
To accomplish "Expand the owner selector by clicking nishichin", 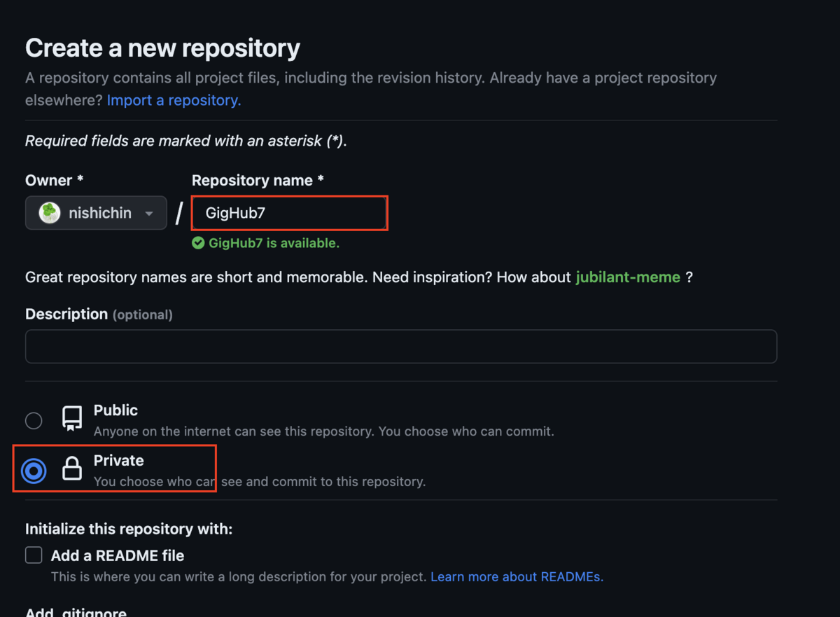I will [x=100, y=213].
